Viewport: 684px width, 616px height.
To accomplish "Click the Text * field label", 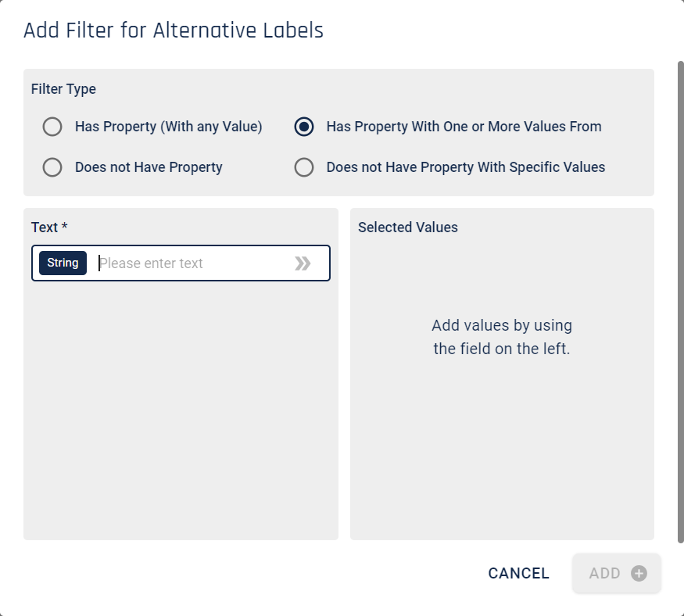I will 49,227.
